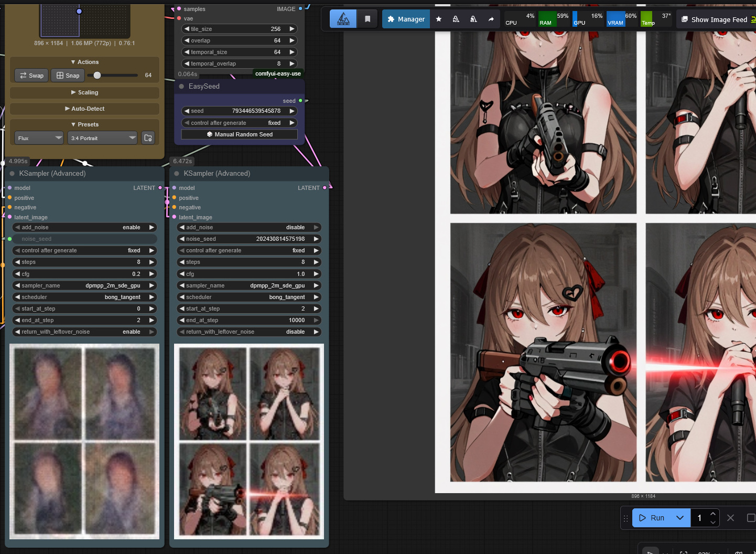Click the noise_seed value 202430814575198
756x554 pixels.
click(x=280, y=239)
